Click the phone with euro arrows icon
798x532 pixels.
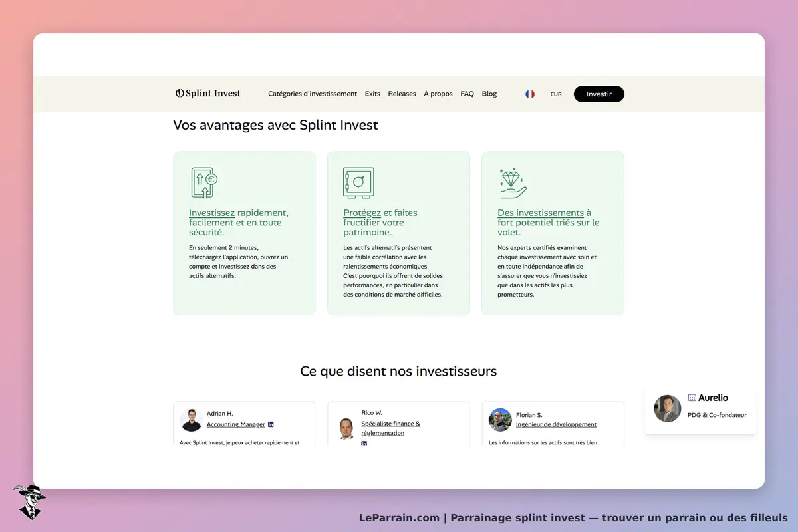(x=204, y=182)
